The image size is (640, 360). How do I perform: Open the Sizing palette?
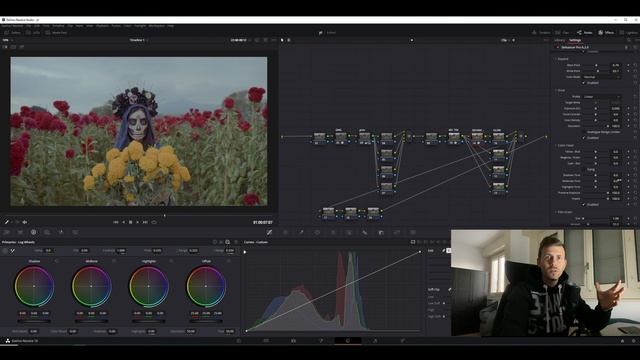(x=397, y=232)
